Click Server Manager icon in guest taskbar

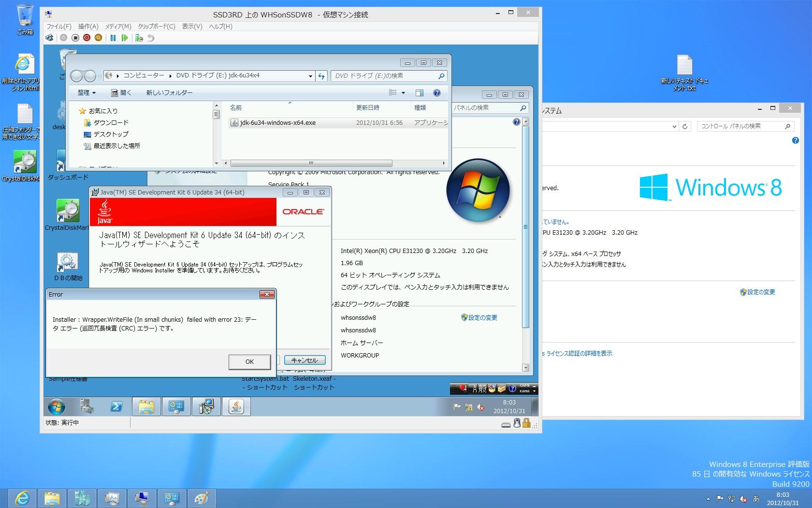pyautogui.click(x=87, y=406)
